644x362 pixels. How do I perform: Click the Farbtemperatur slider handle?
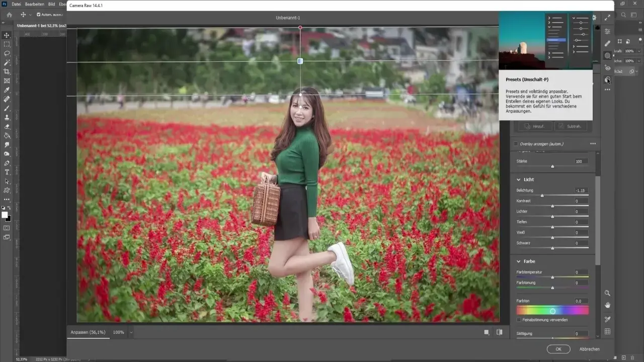coord(552,277)
